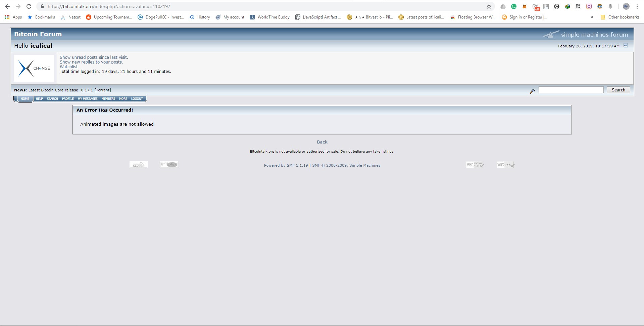Open the Powered by SMF 1.1.19 link

286,165
